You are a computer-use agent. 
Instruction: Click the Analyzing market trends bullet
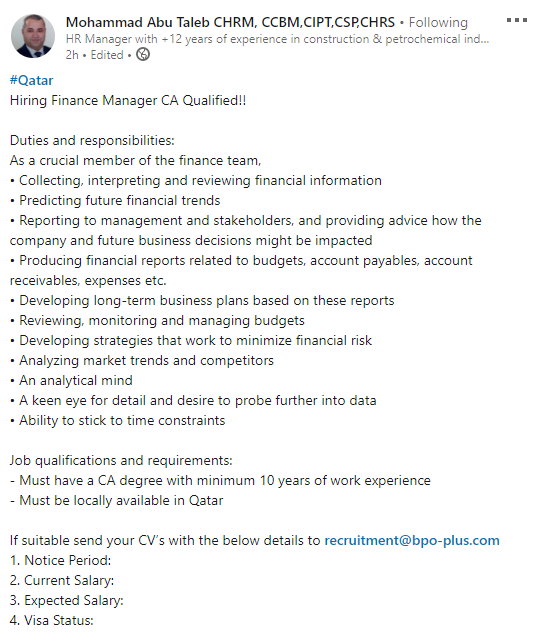pos(142,360)
